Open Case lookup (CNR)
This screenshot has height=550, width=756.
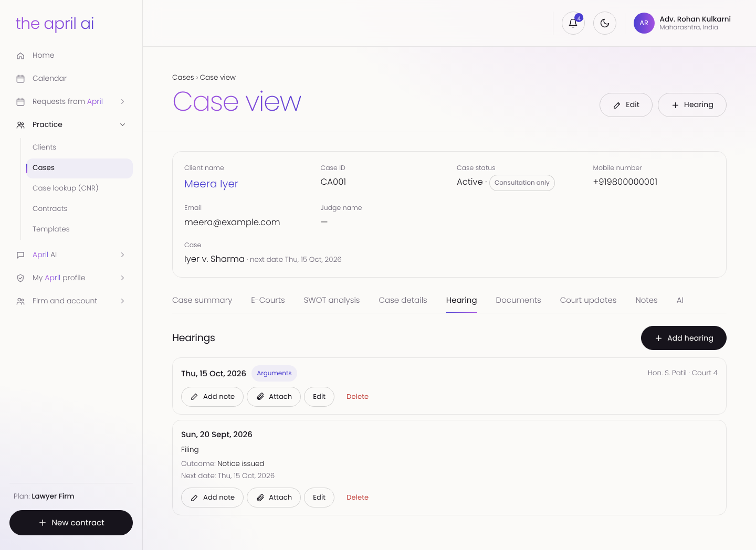79,188
